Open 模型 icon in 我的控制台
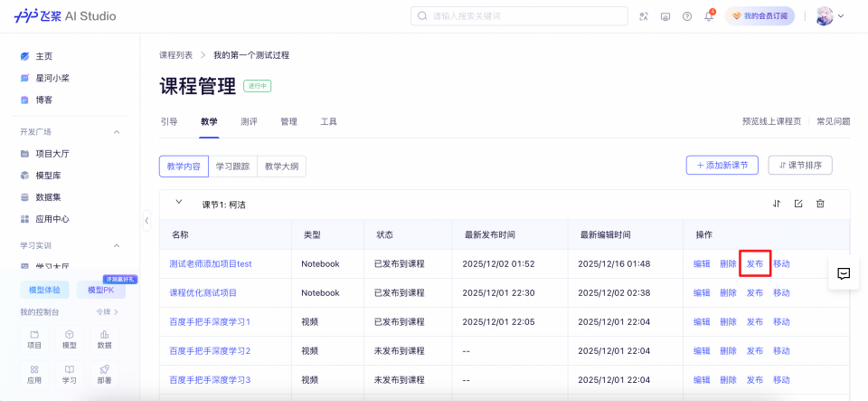868x401 pixels. (70, 339)
